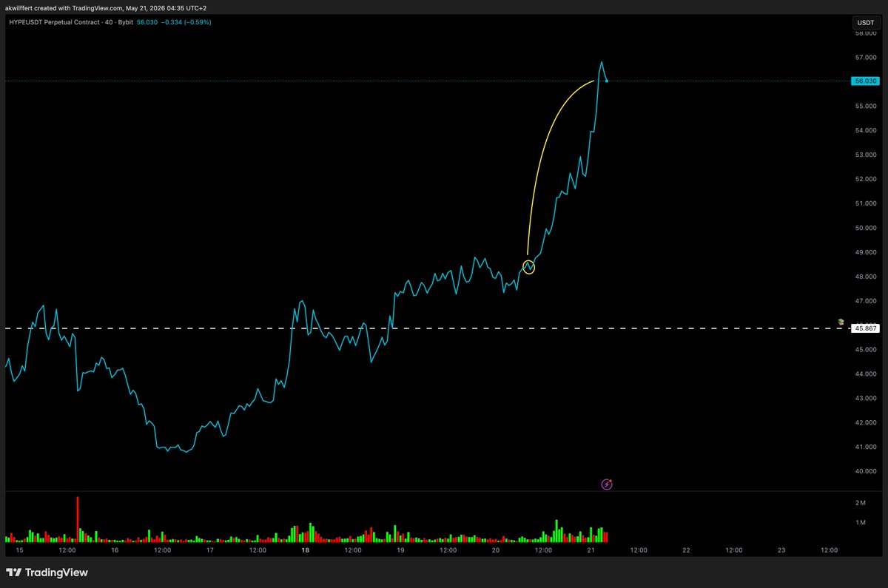This screenshot has height=588, width=888.
Task: Click the white 45.867 price line label
Action: tap(865, 328)
